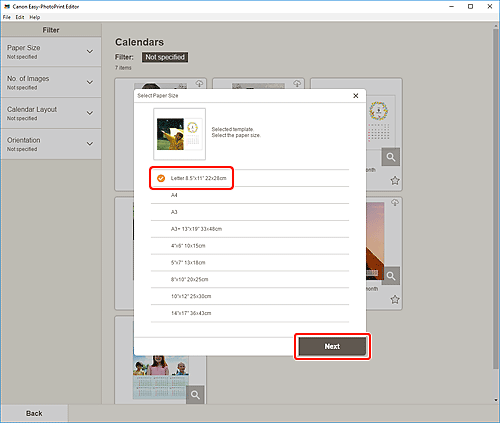Open the Help menu

click(x=35, y=17)
